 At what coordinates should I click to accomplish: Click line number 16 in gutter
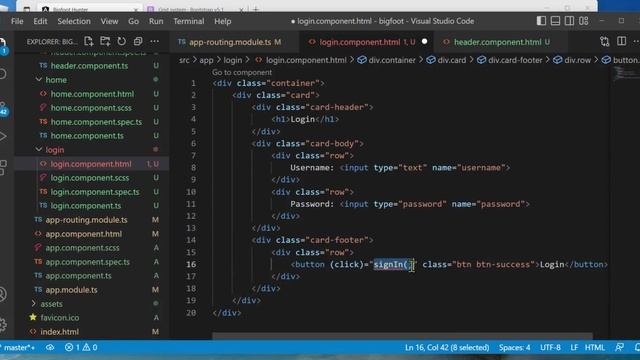[191, 264]
